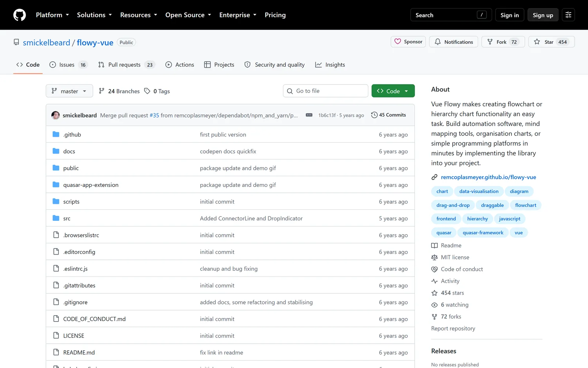Expand the Open Source navigation menu

[188, 15]
